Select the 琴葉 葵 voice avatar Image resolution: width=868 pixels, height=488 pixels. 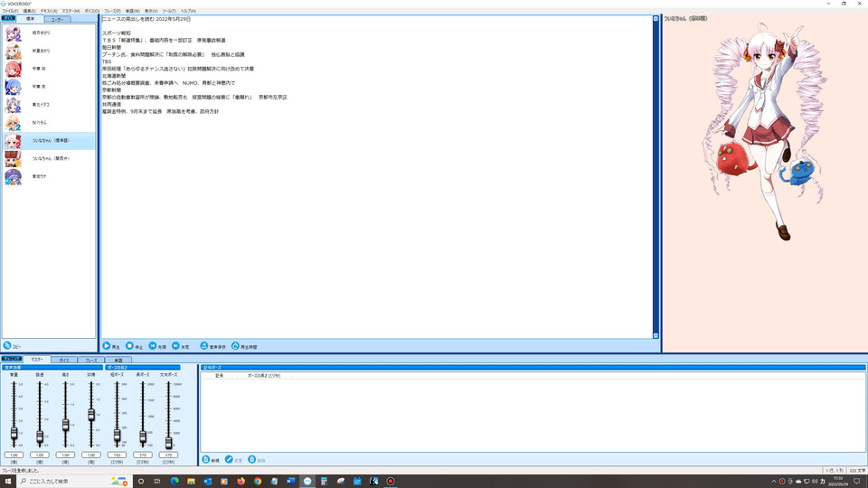[13, 87]
